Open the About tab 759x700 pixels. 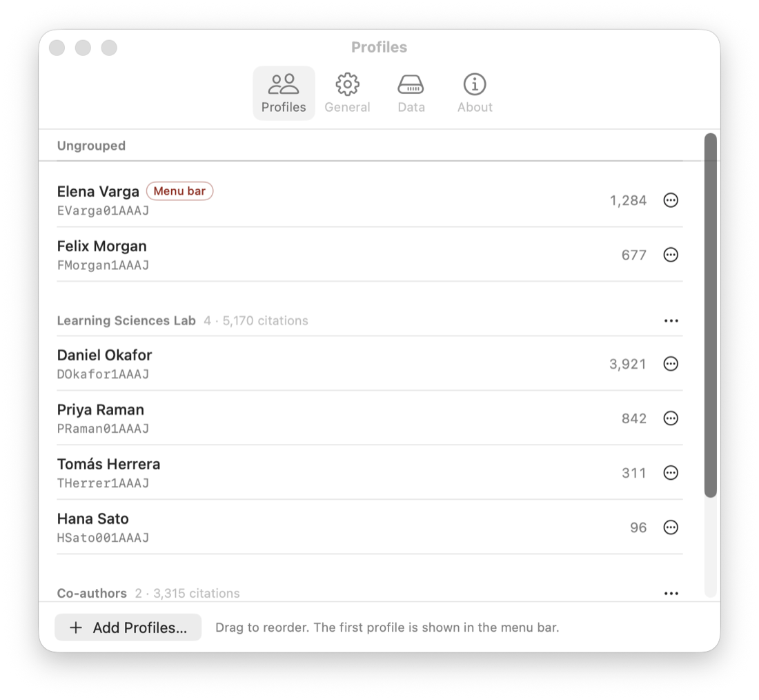point(475,93)
